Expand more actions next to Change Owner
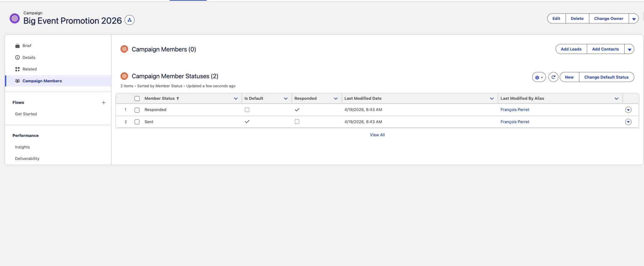The image size is (644, 266). (634, 19)
